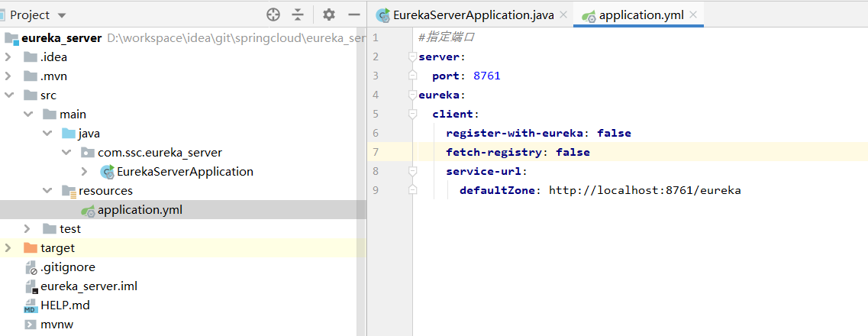
Task: Collapse the main folder
Action: 27,115
